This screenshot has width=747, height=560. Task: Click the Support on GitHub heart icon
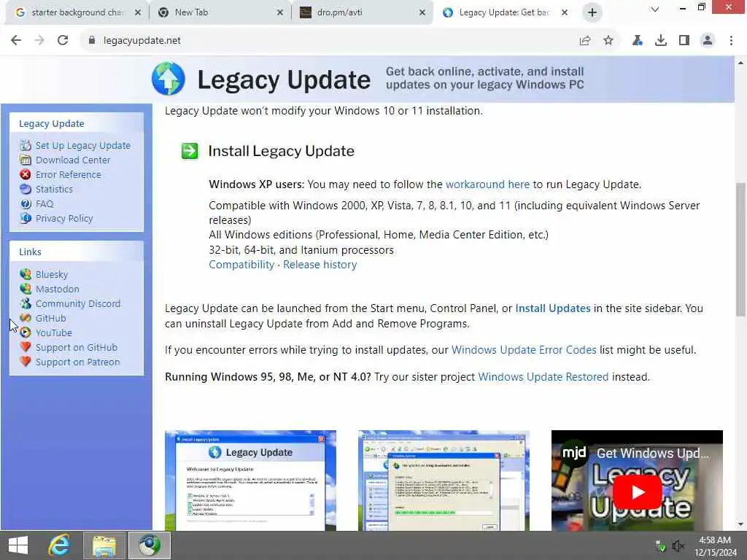tap(26, 347)
